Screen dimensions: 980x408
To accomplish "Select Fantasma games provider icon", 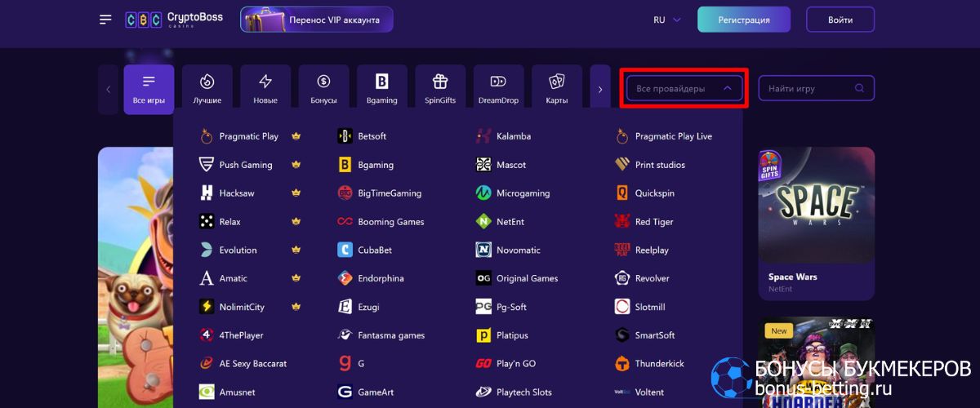I will 345,335.
